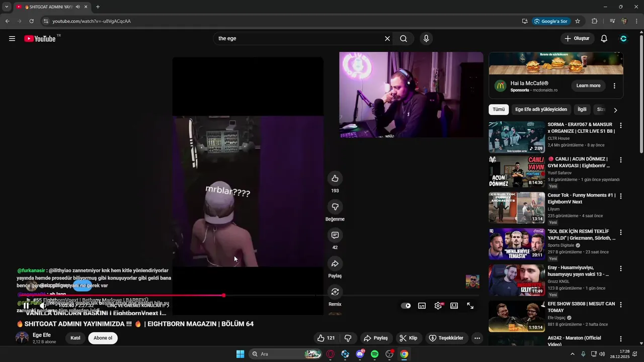Toggle autoplay switch in player

click(406, 306)
